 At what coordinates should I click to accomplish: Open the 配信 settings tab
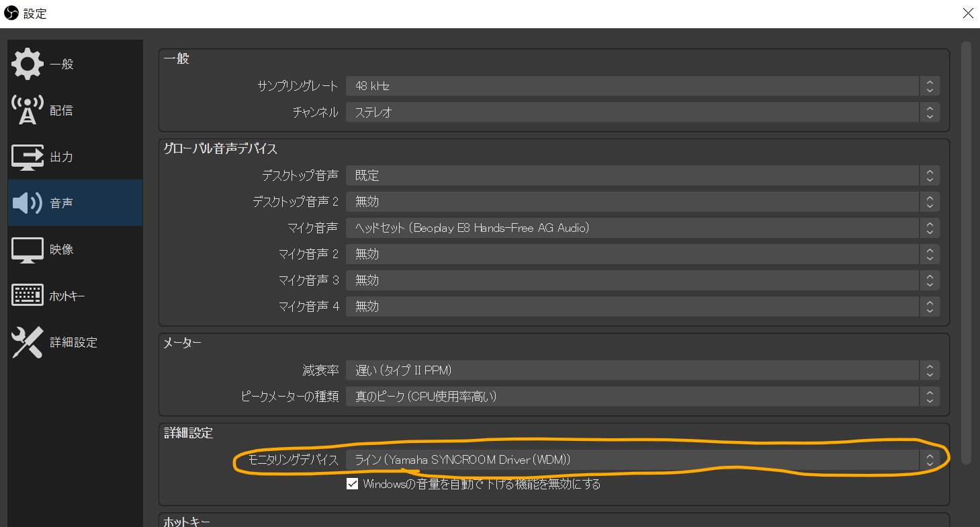click(75, 110)
